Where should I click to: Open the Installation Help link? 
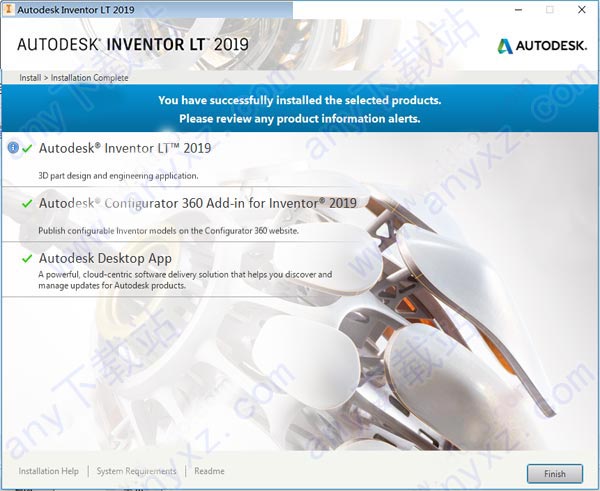pos(49,471)
